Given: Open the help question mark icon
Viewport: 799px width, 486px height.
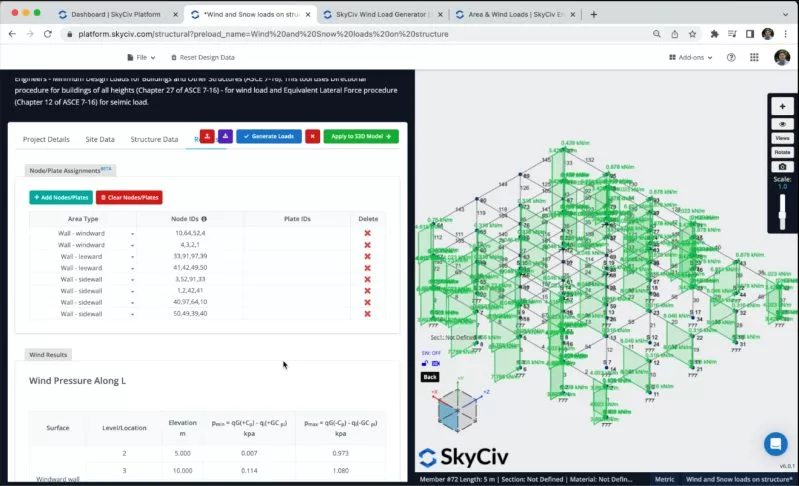Looking at the screenshot, I should click(x=731, y=58).
